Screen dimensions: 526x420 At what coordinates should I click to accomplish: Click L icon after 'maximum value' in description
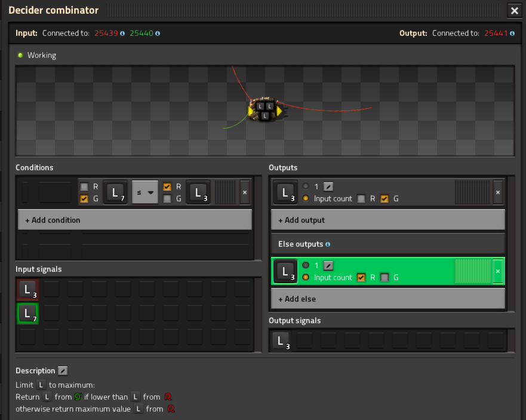point(138,409)
